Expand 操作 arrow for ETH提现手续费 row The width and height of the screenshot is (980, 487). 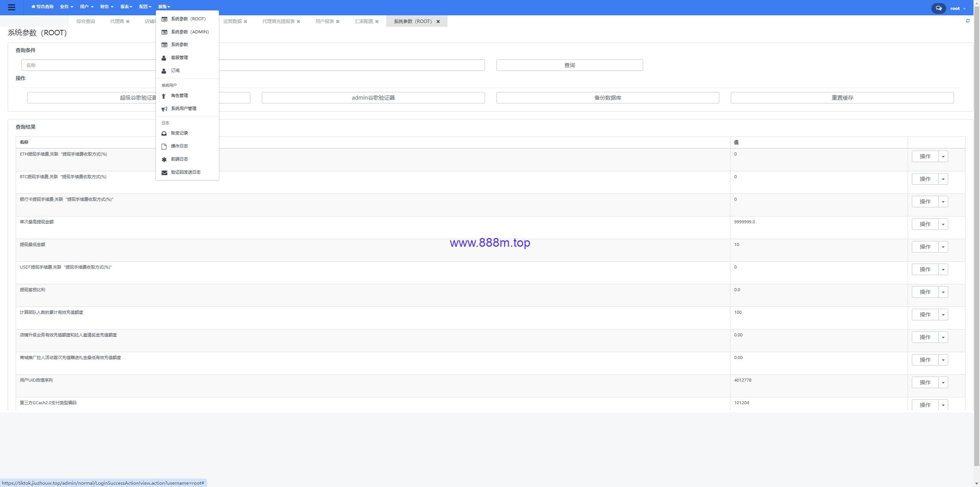tap(943, 156)
